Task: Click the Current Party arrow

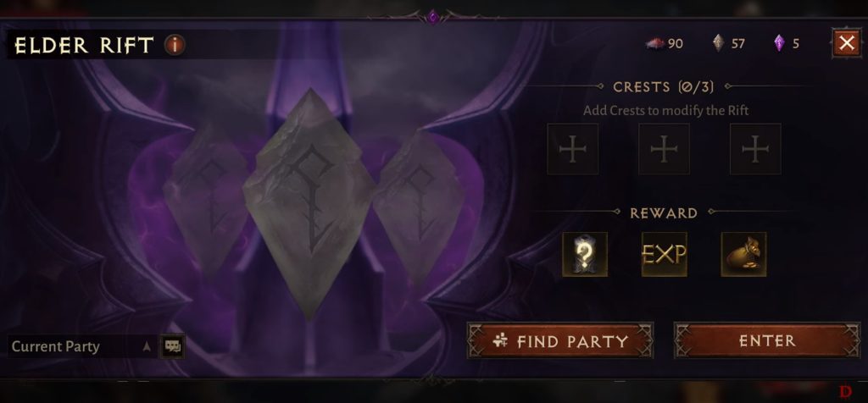Action: [x=147, y=346]
